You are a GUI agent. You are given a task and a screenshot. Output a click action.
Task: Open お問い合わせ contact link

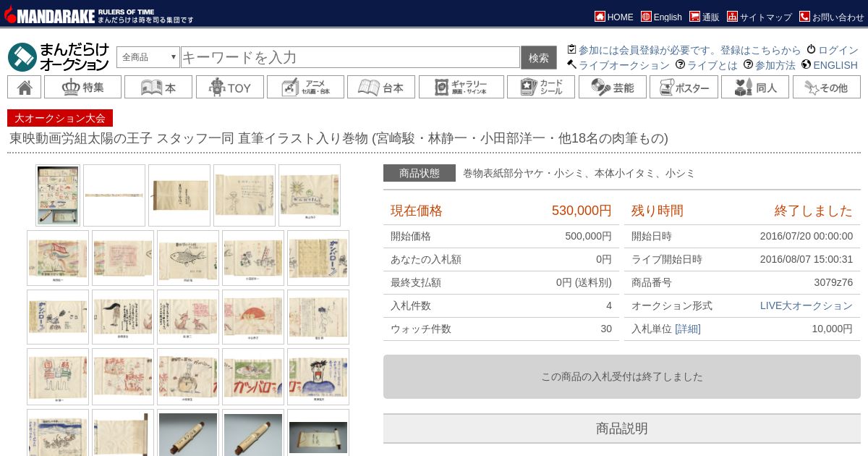click(x=832, y=17)
